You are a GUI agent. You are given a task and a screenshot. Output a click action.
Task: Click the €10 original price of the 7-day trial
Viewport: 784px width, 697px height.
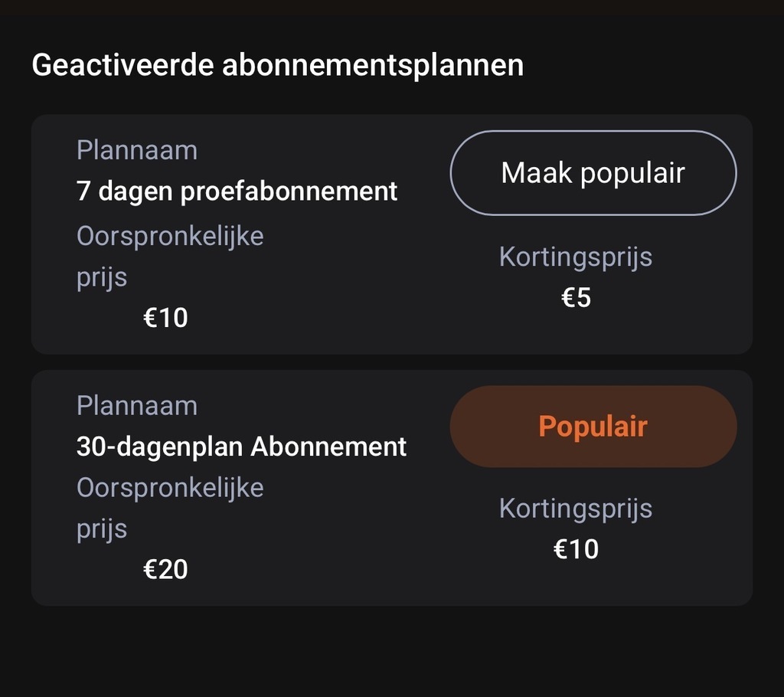coord(165,316)
